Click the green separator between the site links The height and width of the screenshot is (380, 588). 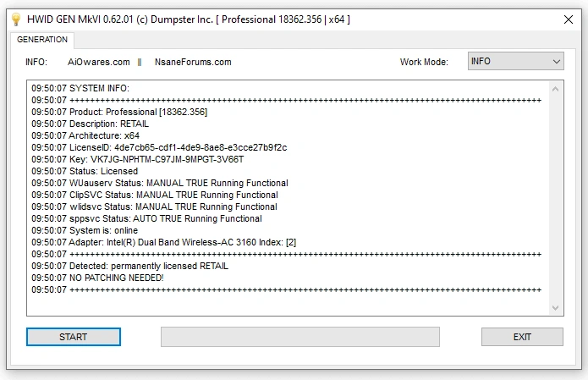140,62
